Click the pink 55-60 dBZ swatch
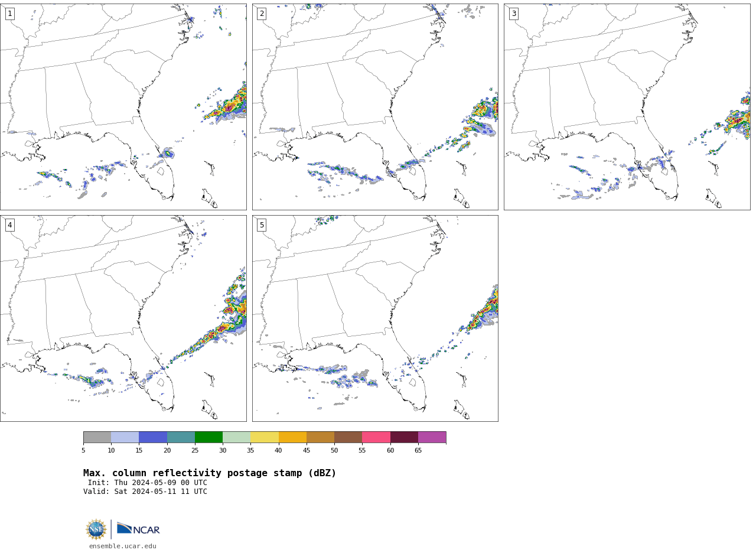The width and height of the screenshot is (756, 553). pos(376,437)
